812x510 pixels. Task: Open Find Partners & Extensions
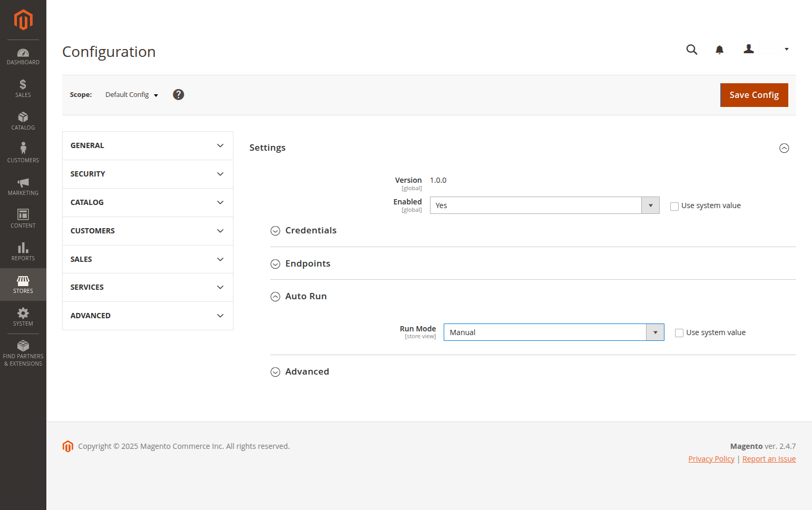pos(23,354)
